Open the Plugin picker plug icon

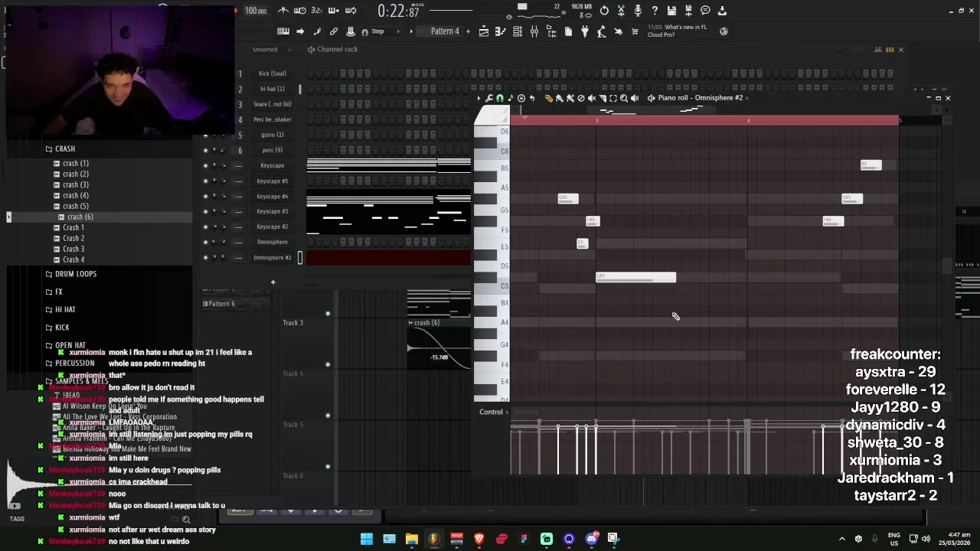click(585, 31)
